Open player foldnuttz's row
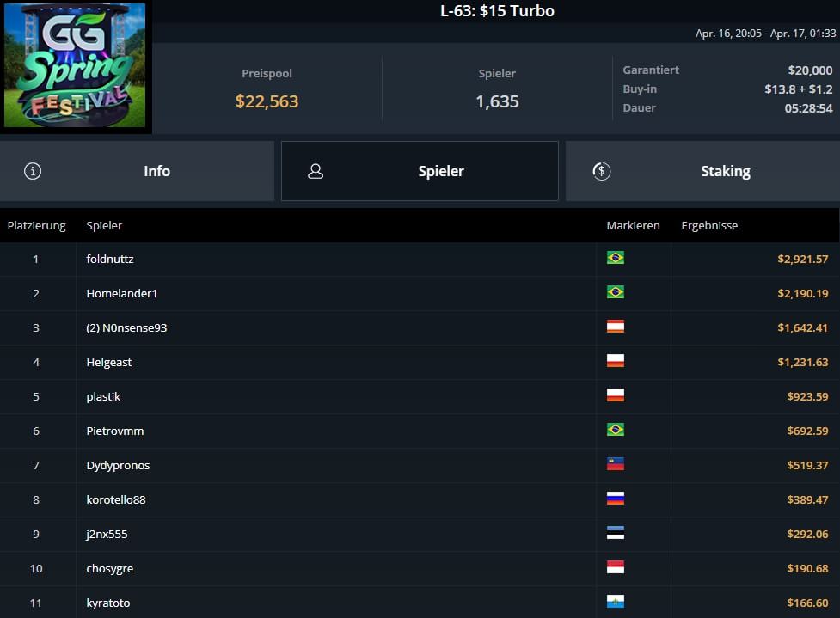The height and width of the screenshot is (618, 840). tap(420, 260)
